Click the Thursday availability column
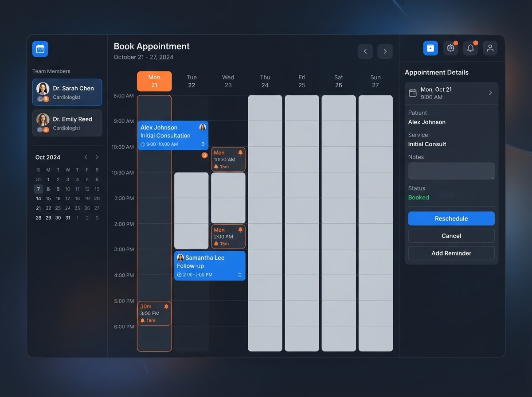The width and height of the screenshot is (532, 397). click(265, 223)
